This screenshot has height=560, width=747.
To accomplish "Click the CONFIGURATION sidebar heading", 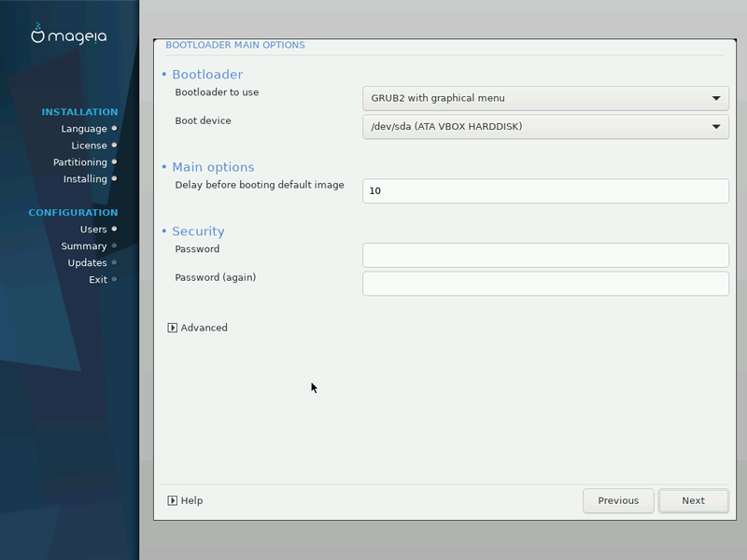I will click(73, 213).
